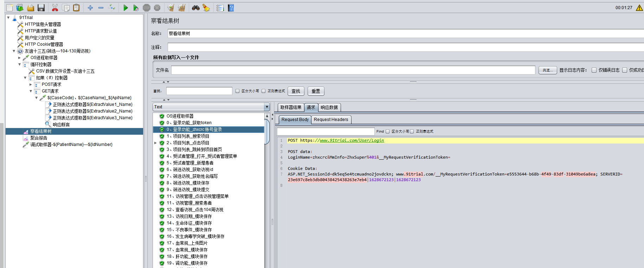
Task: Toggle 区分大小写 checkbox beside Find field
Action: pos(387,132)
